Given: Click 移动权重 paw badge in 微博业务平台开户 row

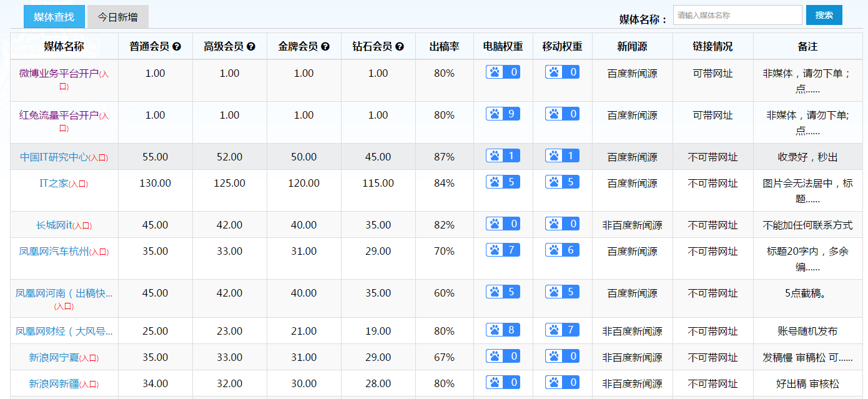Looking at the screenshot, I should point(562,72).
